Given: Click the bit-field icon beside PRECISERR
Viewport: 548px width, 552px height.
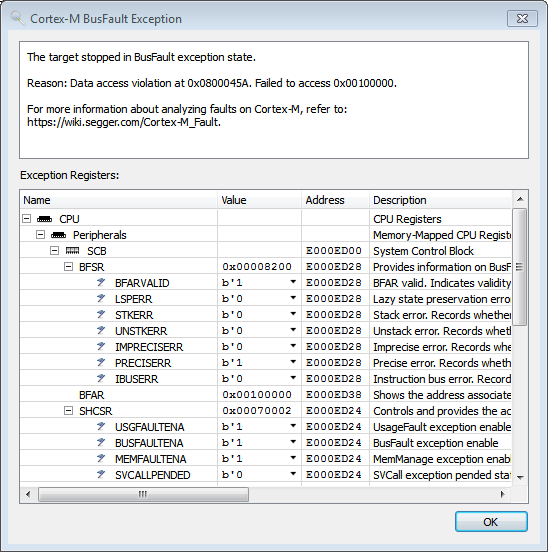Looking at the screenshot, I should [101, 362].
